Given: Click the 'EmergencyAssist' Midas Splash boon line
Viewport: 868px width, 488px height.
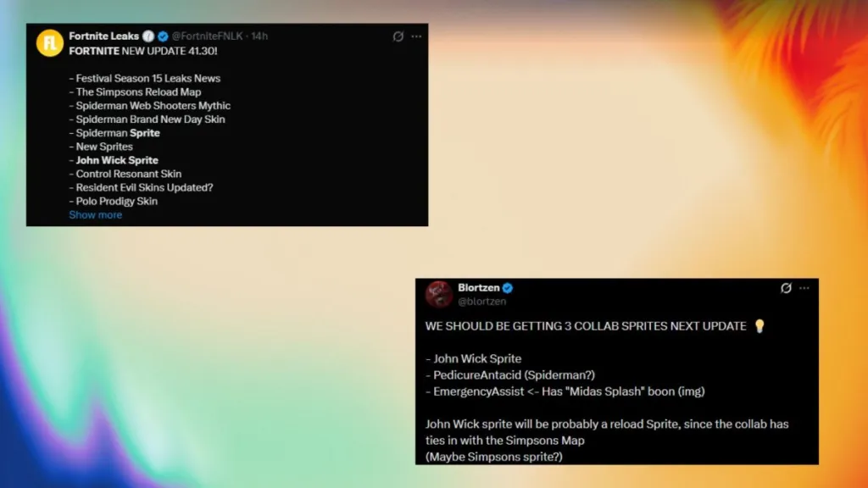Looking at the screenshot, I should (565, 391).
